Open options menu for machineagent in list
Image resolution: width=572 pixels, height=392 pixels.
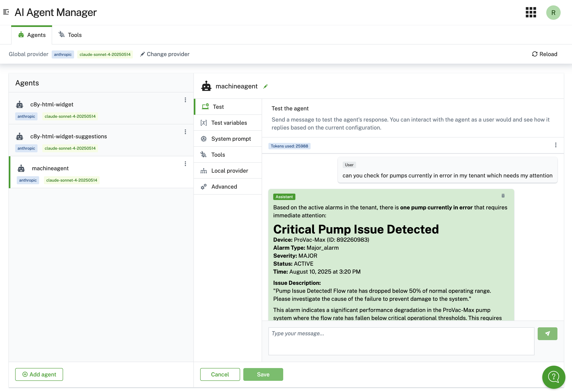coord(185,164)
